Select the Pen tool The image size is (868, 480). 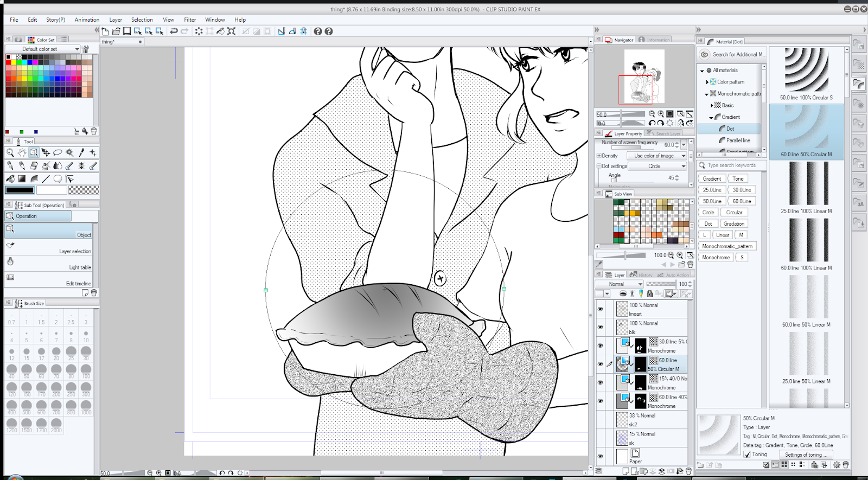click(10, 166)
